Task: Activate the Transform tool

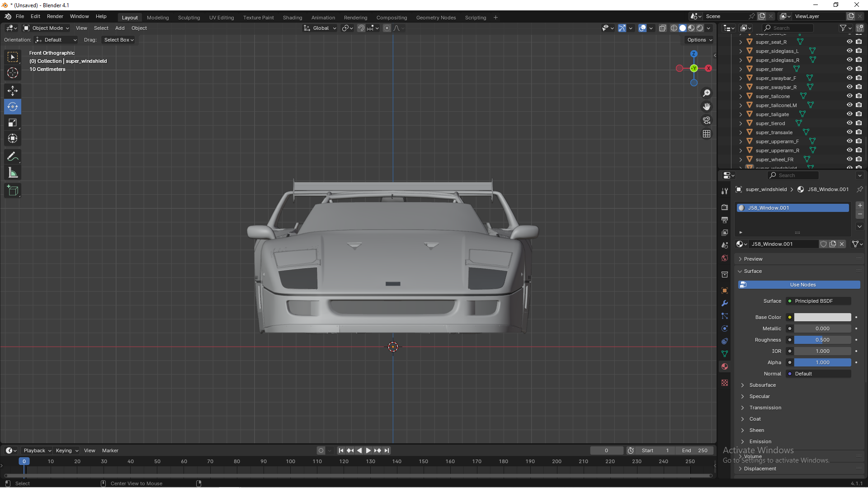Action: [13, 138]
